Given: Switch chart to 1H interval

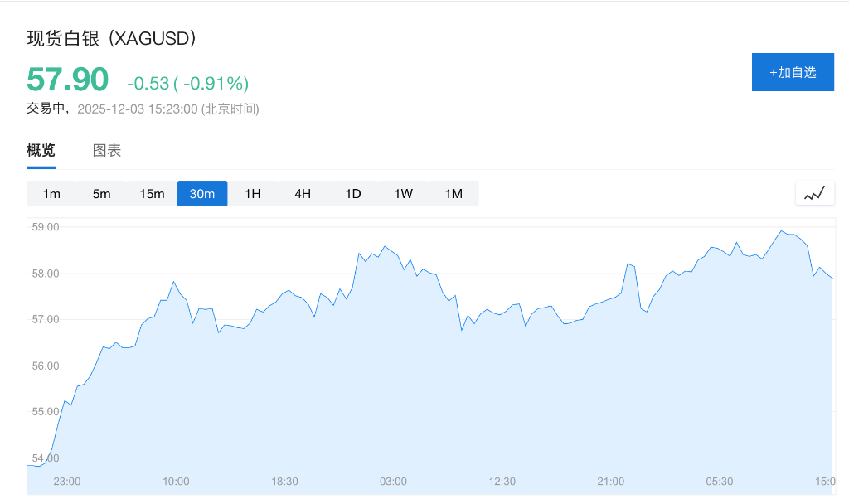Looking at the screenshot, I should click(253, 194).
